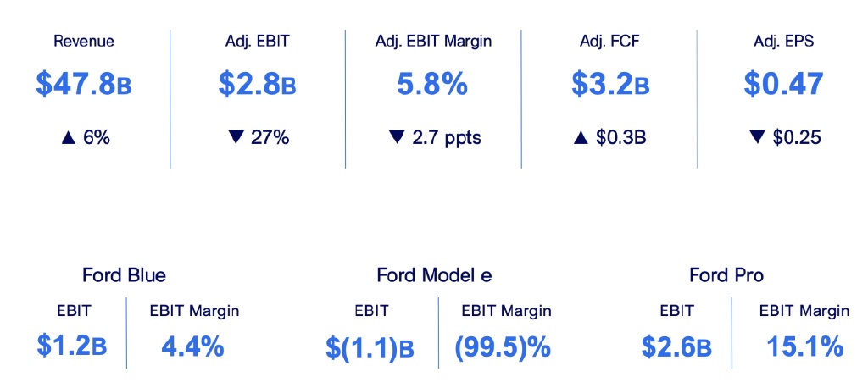Click the down triangle next to 2.7 ppts

396,137
